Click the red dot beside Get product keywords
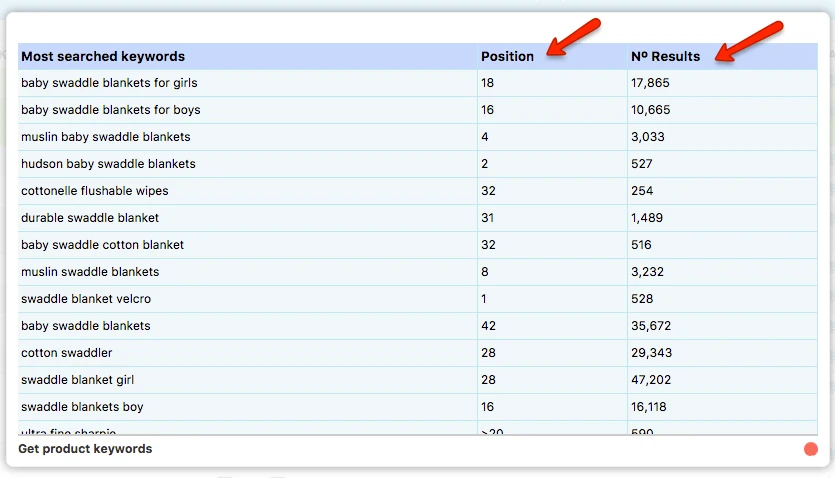 pyautogui.click(x=811, y=449)
